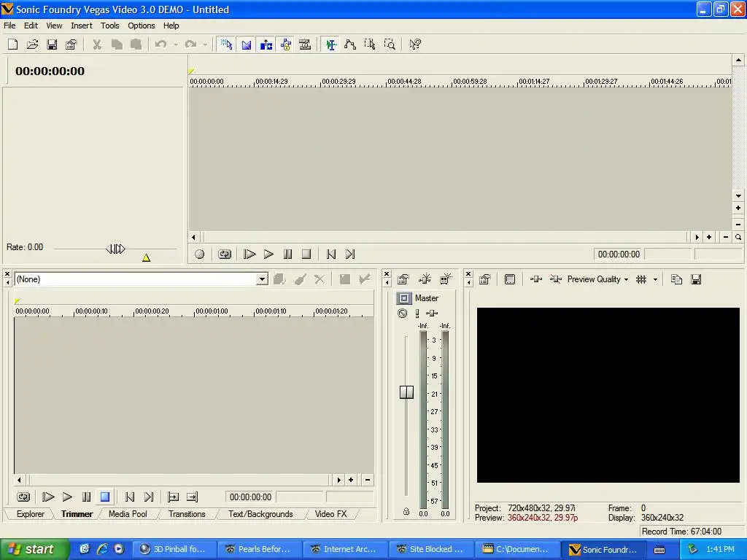
Task: Toggle Lock Envelopes to Events button
Action: coord(285,44)
